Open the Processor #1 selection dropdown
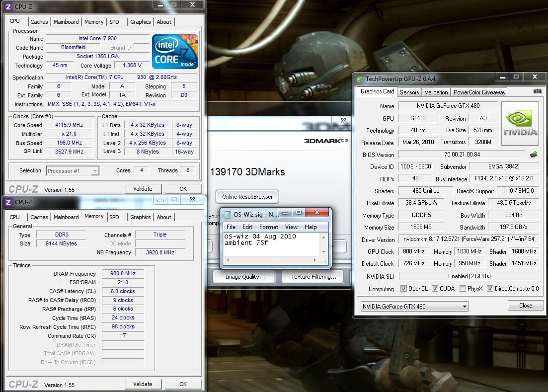548x392 pixels. 95,171
